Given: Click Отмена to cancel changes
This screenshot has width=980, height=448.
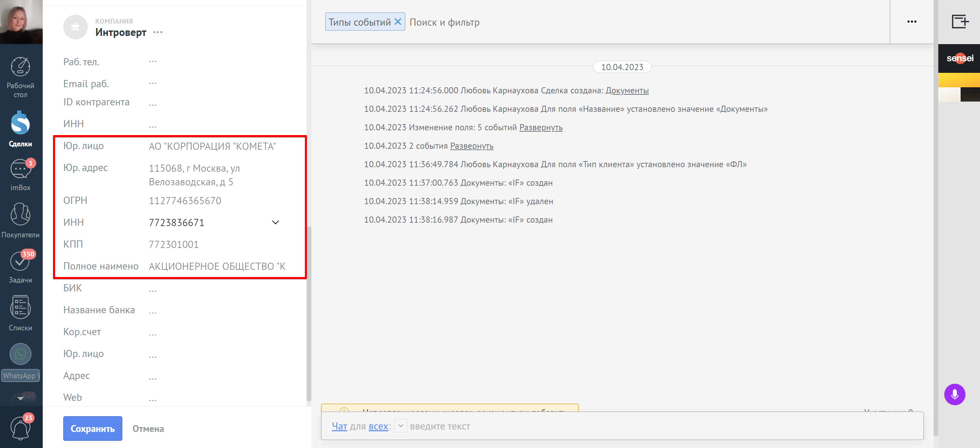Looking at the screenshot, I should coord(148,429).
